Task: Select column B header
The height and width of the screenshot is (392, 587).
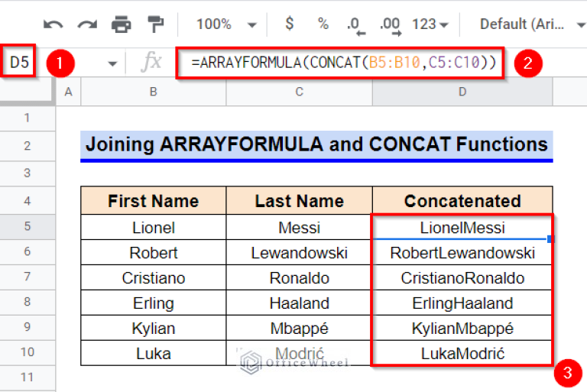Action: [x=154, y=92]
